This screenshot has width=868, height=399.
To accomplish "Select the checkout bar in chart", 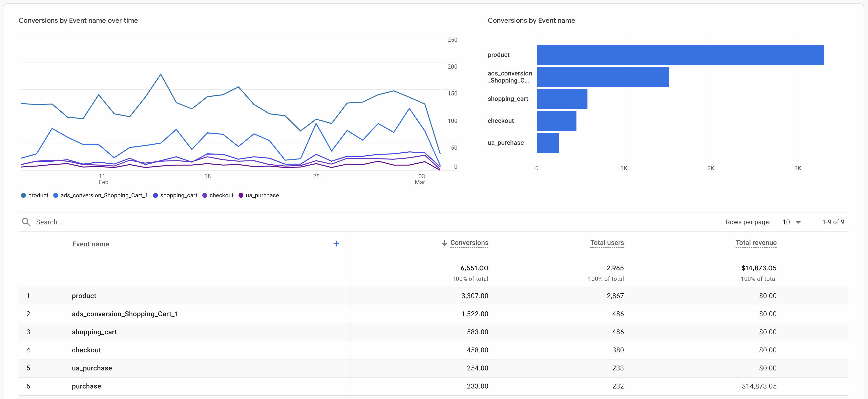I will pos(557,121).
